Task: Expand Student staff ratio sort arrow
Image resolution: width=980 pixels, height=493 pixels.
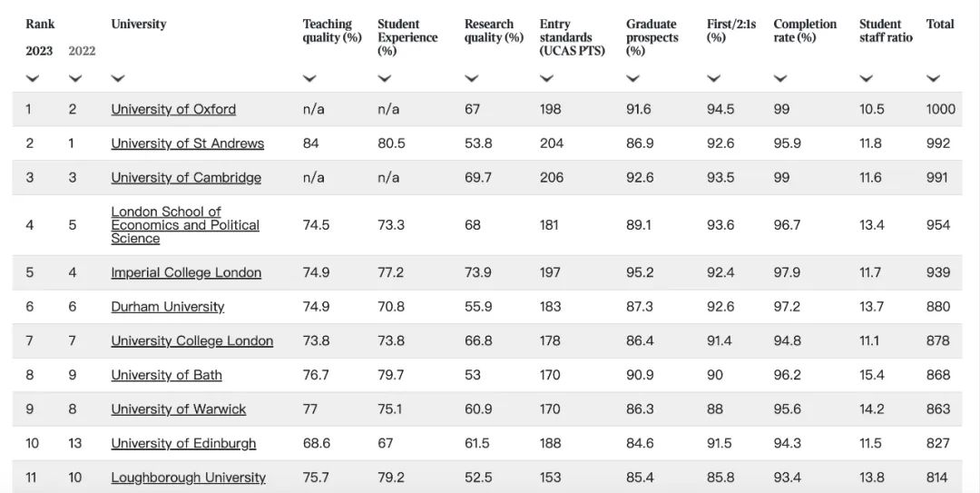Action: coord(867,79)
